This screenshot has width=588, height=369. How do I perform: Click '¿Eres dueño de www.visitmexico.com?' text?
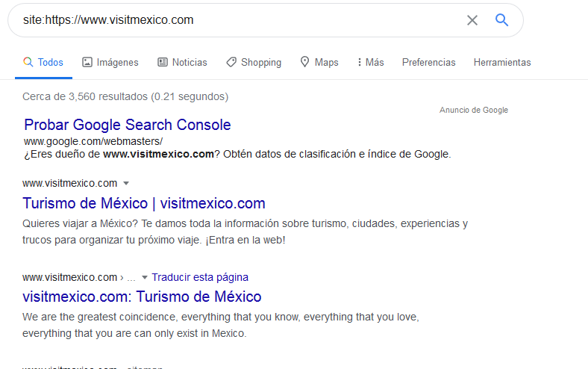pos(122,154)
